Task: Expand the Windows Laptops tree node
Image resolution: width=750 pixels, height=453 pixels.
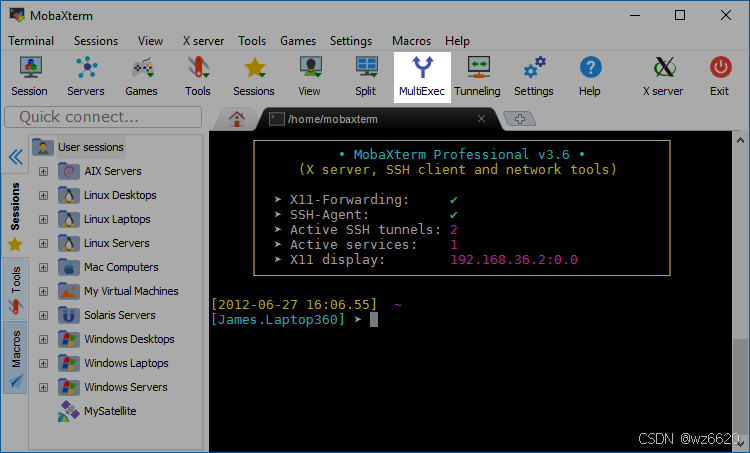Action: (44, 363)
